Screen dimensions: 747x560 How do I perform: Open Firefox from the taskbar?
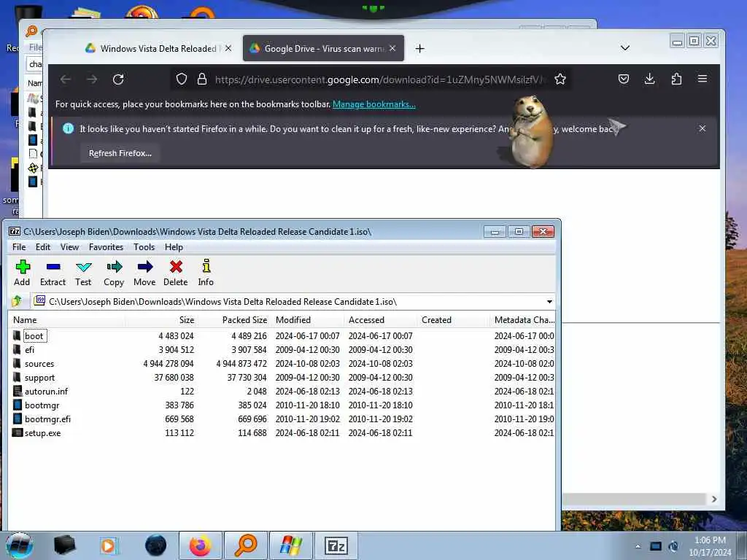(200, 545)
